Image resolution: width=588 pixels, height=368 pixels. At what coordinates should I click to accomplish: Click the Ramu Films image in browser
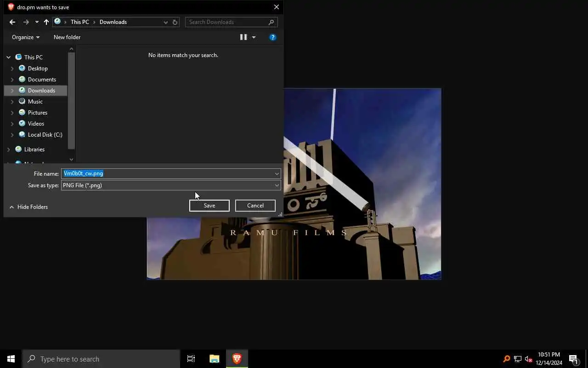(294, 184)
